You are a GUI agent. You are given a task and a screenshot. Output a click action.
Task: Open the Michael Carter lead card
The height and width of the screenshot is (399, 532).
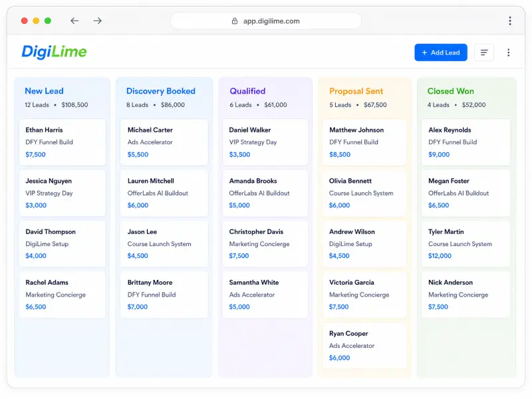click(164, 142)
